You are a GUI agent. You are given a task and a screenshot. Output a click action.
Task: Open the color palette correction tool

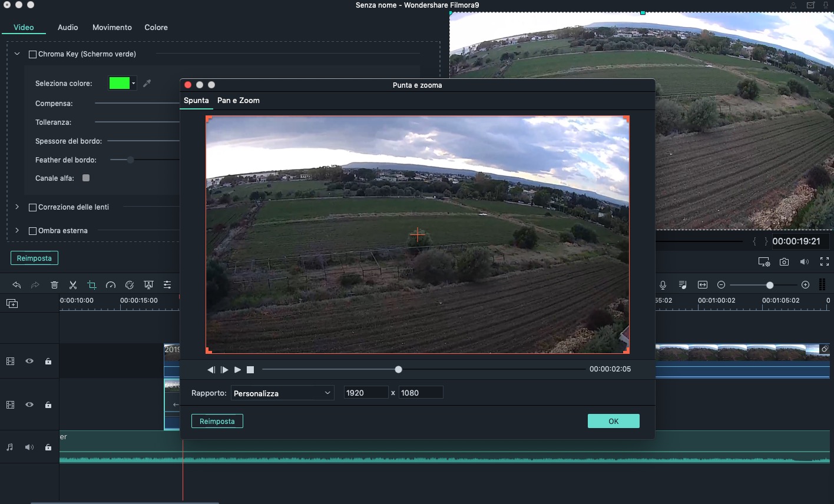130,285
